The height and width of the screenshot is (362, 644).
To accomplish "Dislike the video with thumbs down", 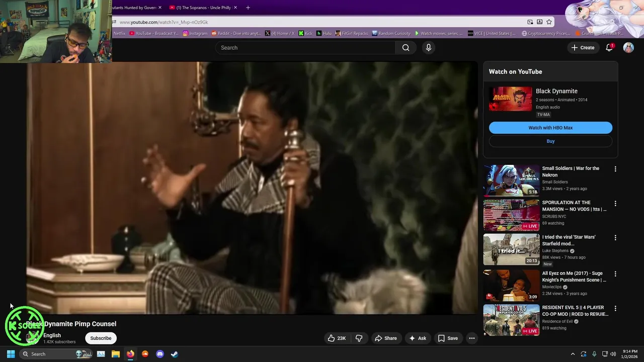I will [359, 338].
